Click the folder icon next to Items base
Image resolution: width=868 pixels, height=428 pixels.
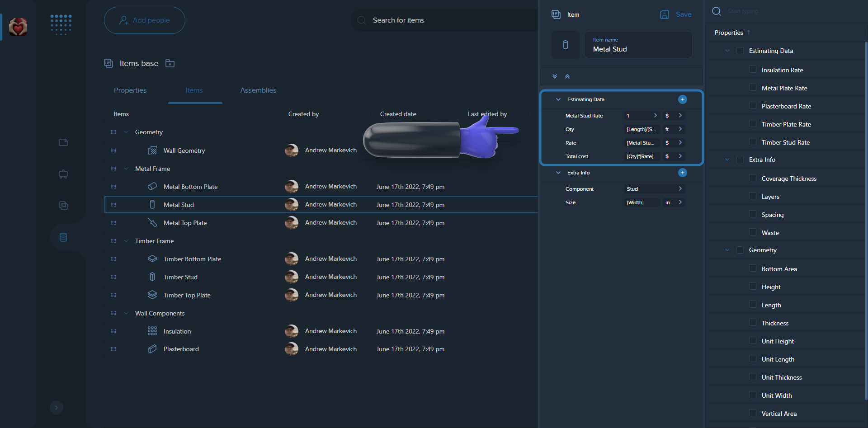tap(170, 63)
